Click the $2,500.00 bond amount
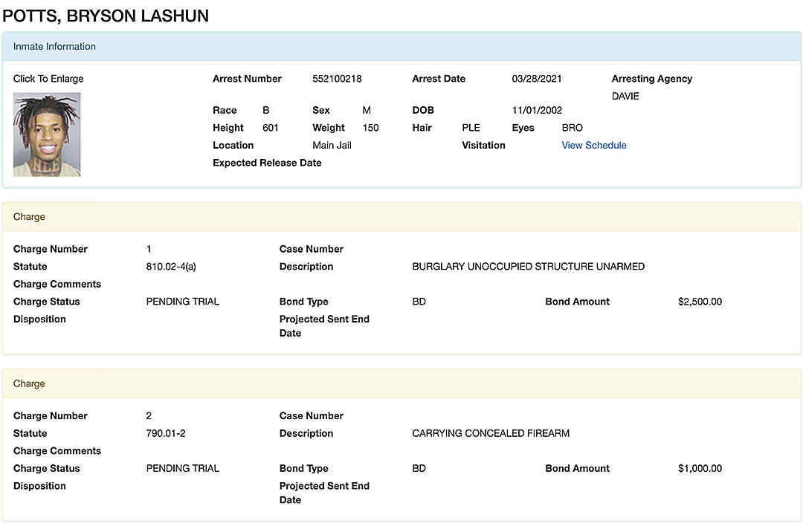This screenshot has height=532, width=803. coord(700,302)
